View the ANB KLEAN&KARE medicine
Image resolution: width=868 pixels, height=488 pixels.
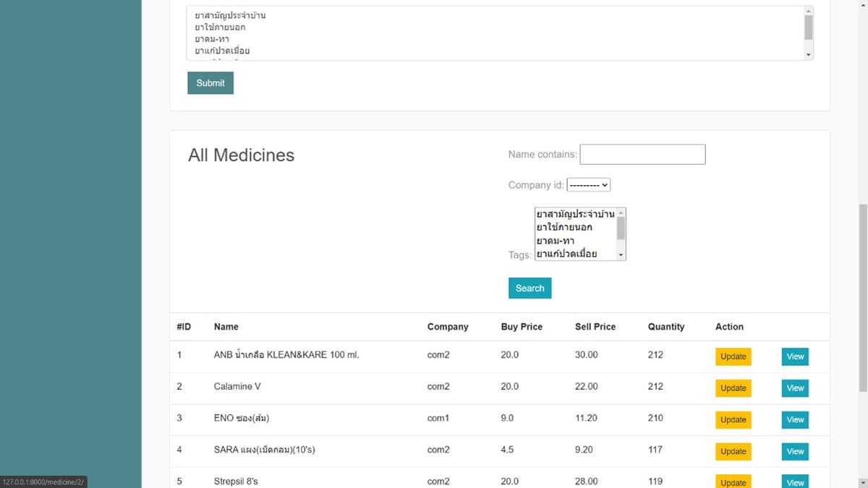pos(795,356)
